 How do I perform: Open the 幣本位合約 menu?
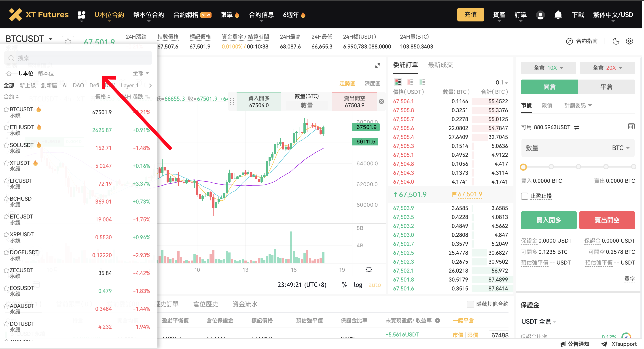click(148, 15)
